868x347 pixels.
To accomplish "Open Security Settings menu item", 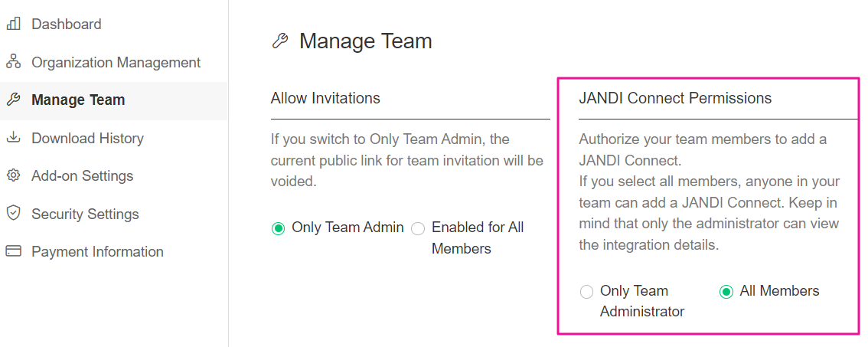I will (x=85, y=214).
